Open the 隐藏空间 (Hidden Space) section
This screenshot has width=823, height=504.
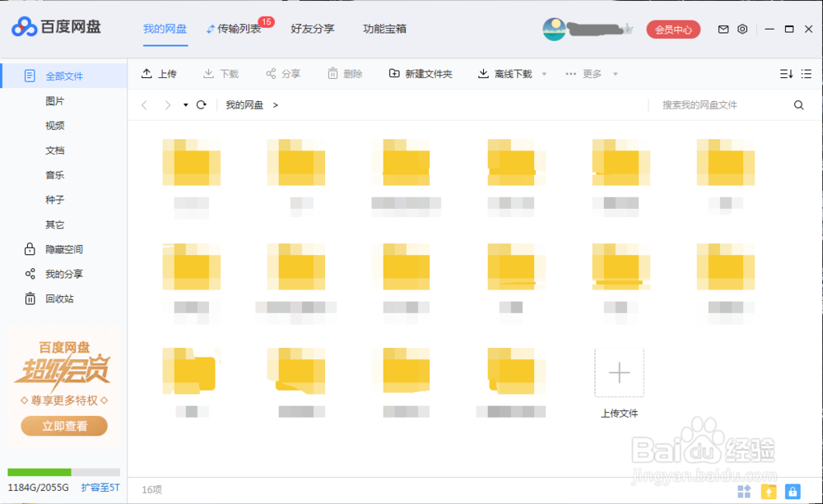click(65, 249)
